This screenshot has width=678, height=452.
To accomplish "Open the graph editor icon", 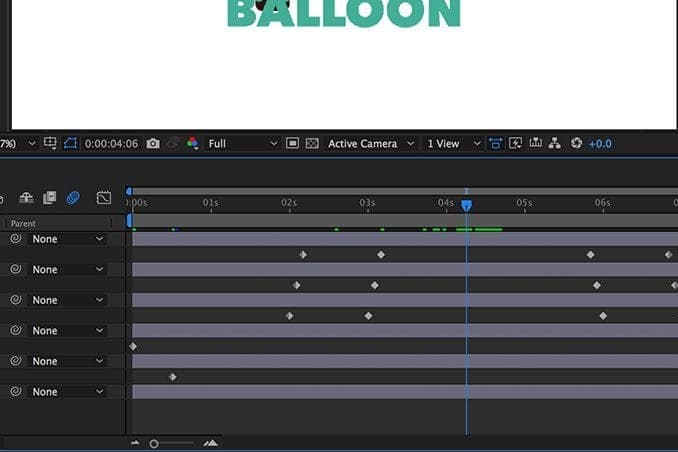I will point(103,198).
